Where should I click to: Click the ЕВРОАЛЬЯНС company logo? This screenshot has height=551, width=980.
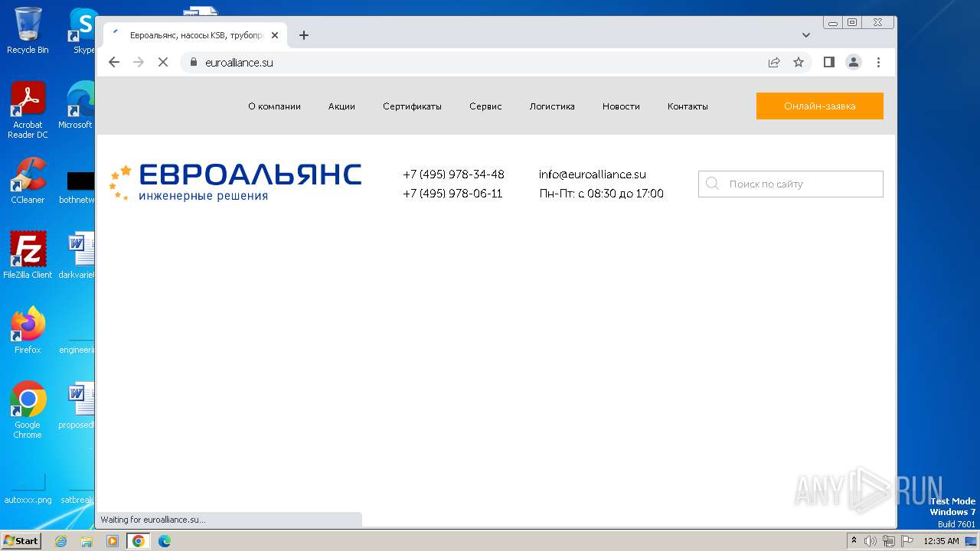[x=236, y=182]
